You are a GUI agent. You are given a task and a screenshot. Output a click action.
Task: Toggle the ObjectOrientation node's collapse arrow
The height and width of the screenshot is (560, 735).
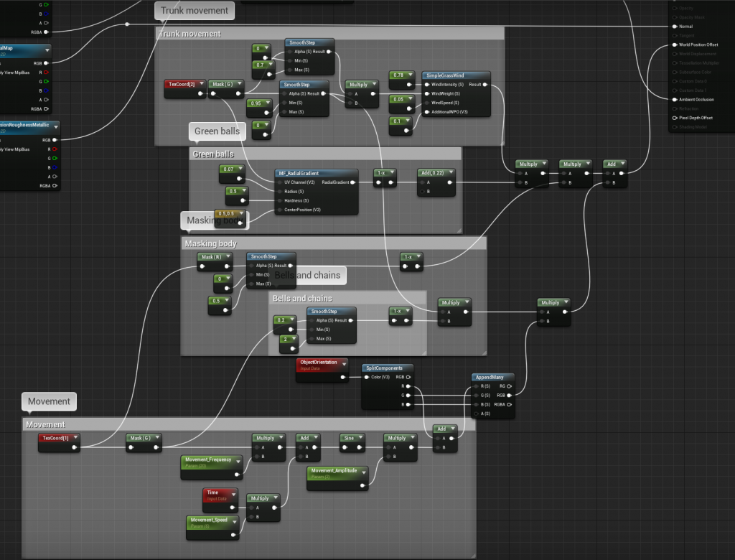(x=343, y=363)
